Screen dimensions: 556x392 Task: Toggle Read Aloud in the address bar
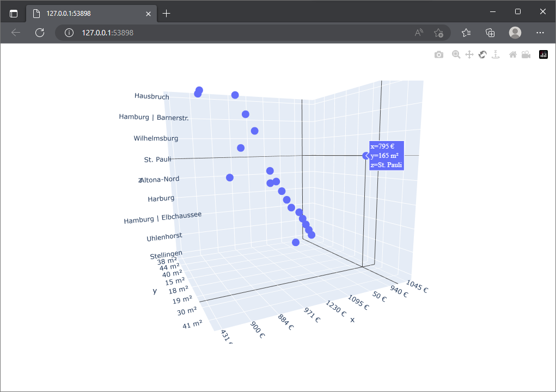pyautogui.click(x=418, y=33)
